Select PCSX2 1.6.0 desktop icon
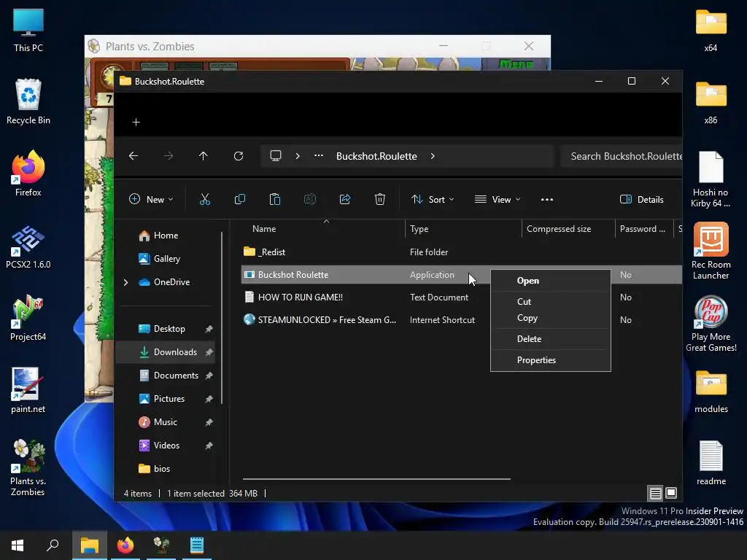Image resolution: width=747 pixels, height=560 pixels. coord(28,246)
